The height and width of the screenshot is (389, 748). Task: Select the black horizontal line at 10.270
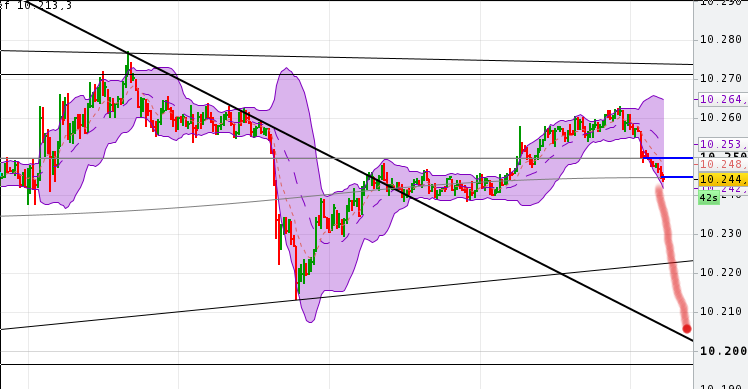(x=347, y=74)
